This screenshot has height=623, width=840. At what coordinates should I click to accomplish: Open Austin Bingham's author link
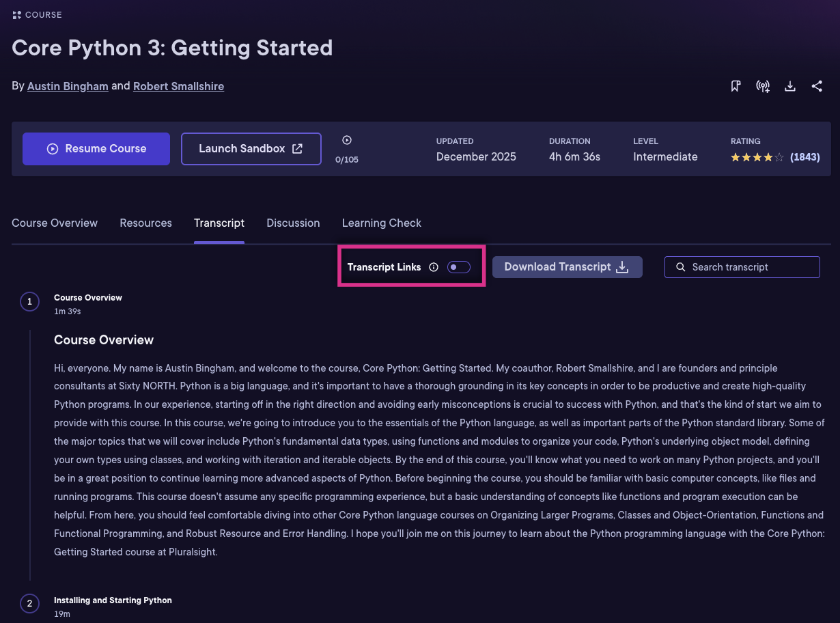pyautogui.click(x=68, y=86)
